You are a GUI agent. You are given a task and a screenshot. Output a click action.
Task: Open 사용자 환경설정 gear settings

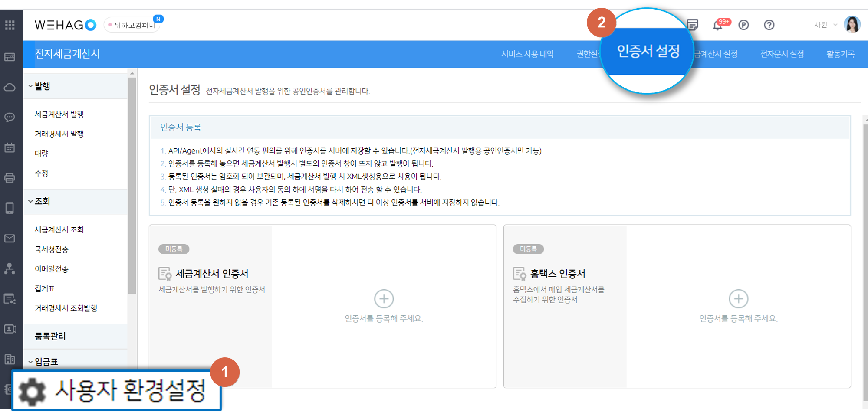(117, 390)
